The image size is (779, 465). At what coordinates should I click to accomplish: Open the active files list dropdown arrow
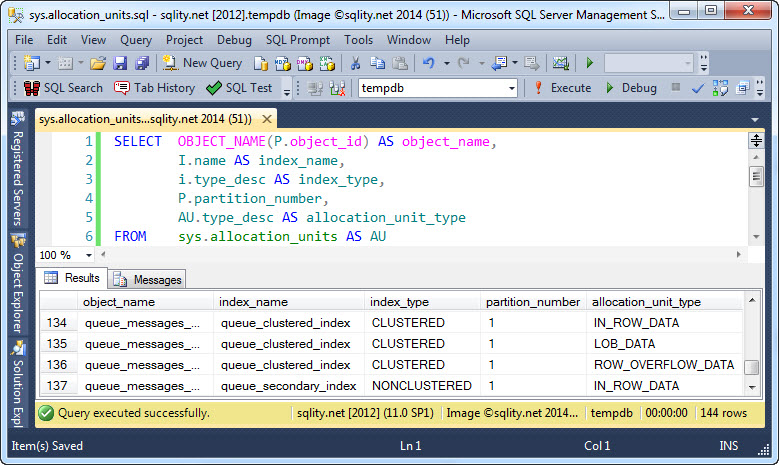pyautogui.click(x=755, y=120)
